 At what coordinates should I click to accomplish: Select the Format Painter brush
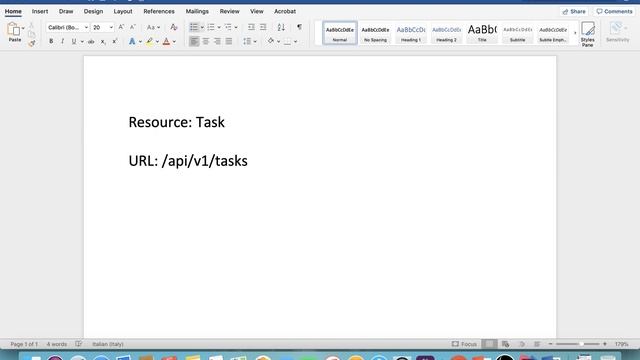pyautogui.click(x=31, y=43)
